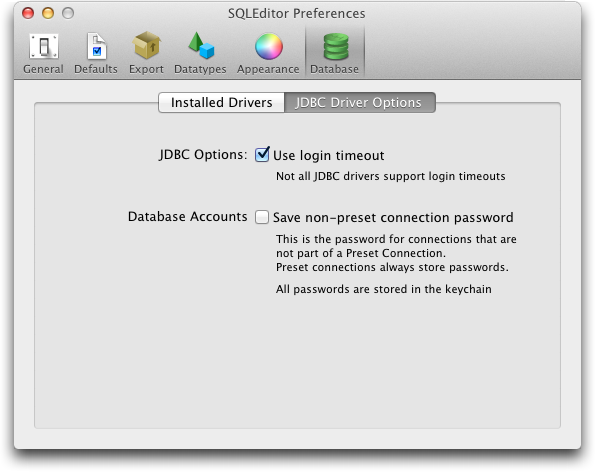Close the SQLEditor Preferences window
The height and width of the screenshot is (472, 595).
click(28, 13)
